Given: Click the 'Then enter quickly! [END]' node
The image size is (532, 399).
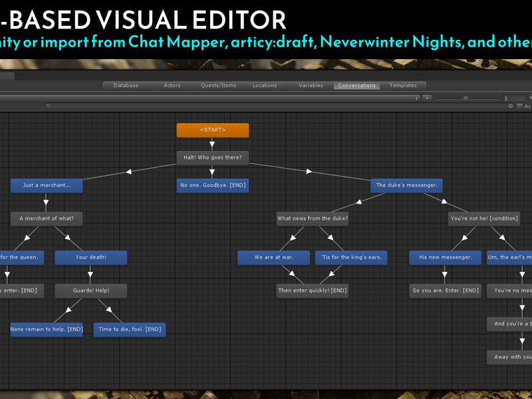Looking at the screenshot, I should 313,291.
